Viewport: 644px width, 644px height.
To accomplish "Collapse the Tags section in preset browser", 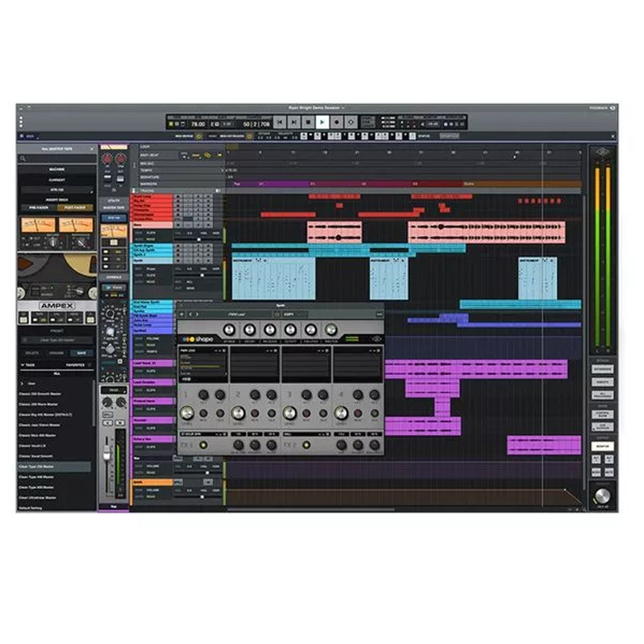I will [x=24, y=365].
